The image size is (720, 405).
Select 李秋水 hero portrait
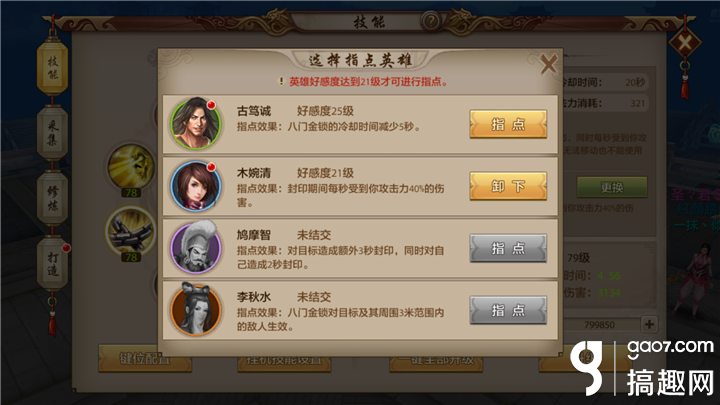point(196,309)
